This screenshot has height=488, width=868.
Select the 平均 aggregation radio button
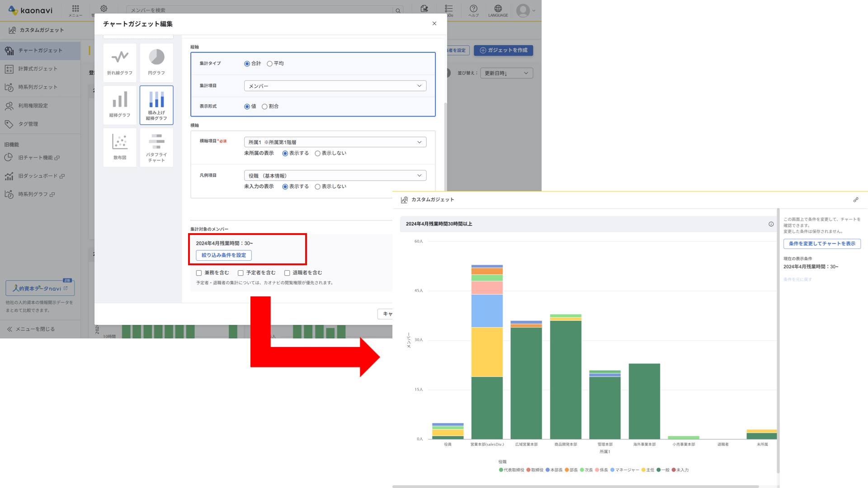click(270, 64)
